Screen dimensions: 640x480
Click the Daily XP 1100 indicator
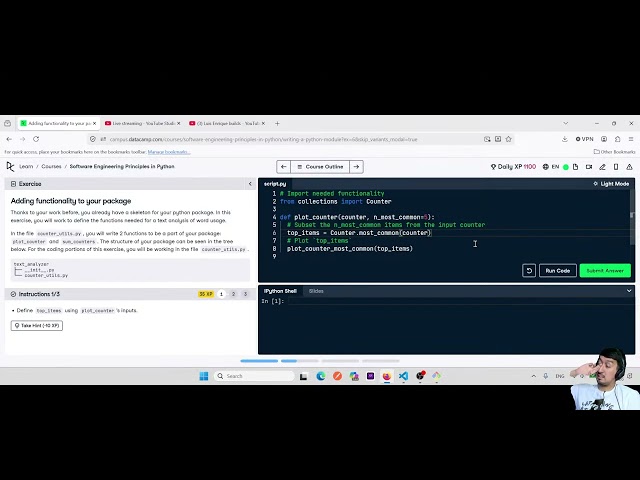pos(513,167)
